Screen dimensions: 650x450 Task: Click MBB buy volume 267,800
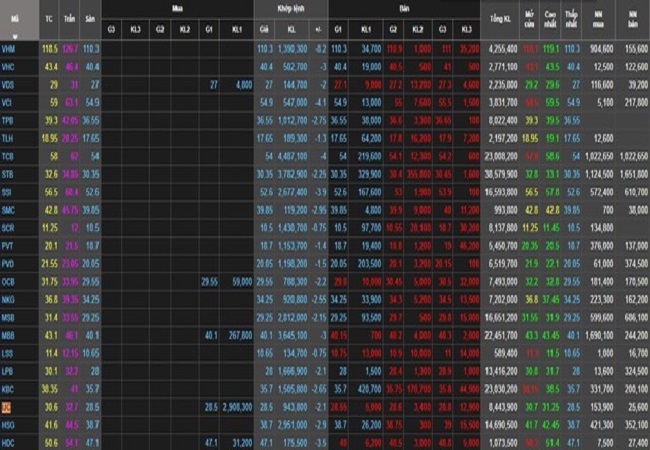click(x=240, y=336)
